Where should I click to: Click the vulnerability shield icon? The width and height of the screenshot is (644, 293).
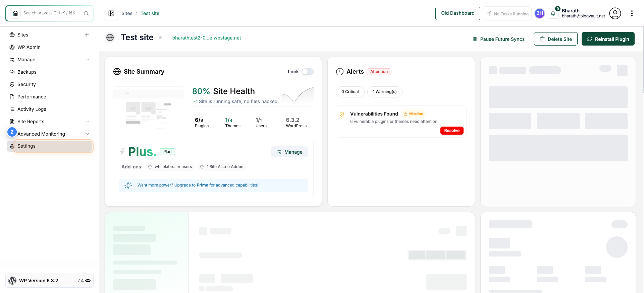(342, 114)
